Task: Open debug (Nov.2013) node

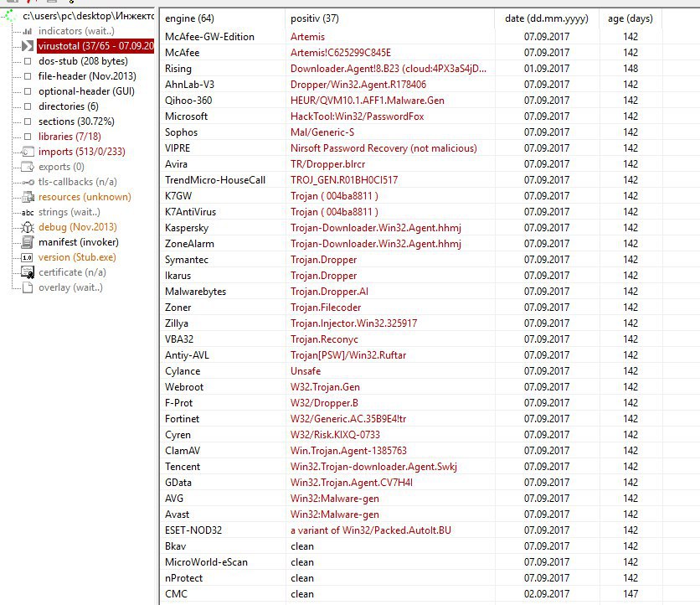Action: click(x=78, y=227)
